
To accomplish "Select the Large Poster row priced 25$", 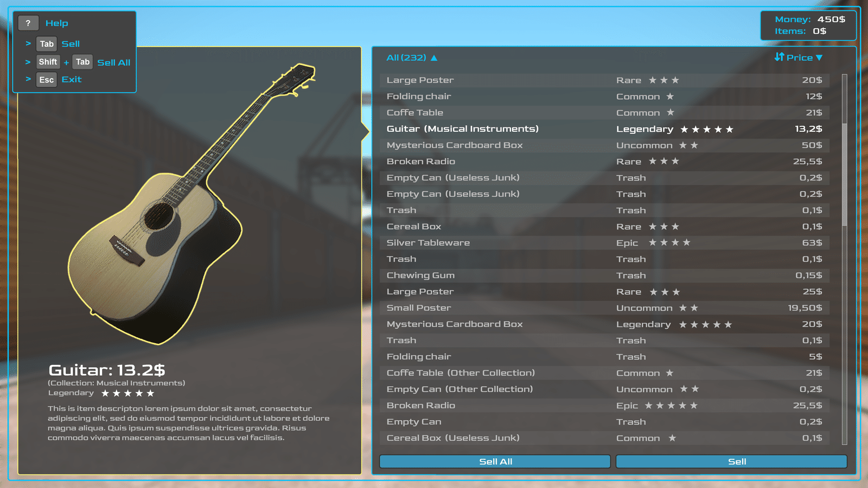I will [x=604, y=291].
